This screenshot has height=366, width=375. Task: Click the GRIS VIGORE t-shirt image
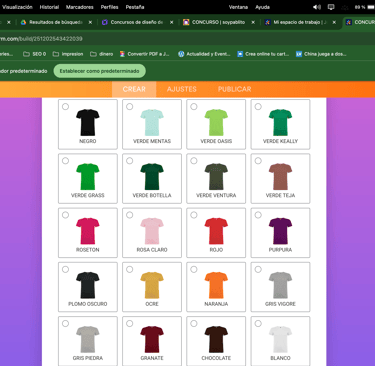point(280,285)
